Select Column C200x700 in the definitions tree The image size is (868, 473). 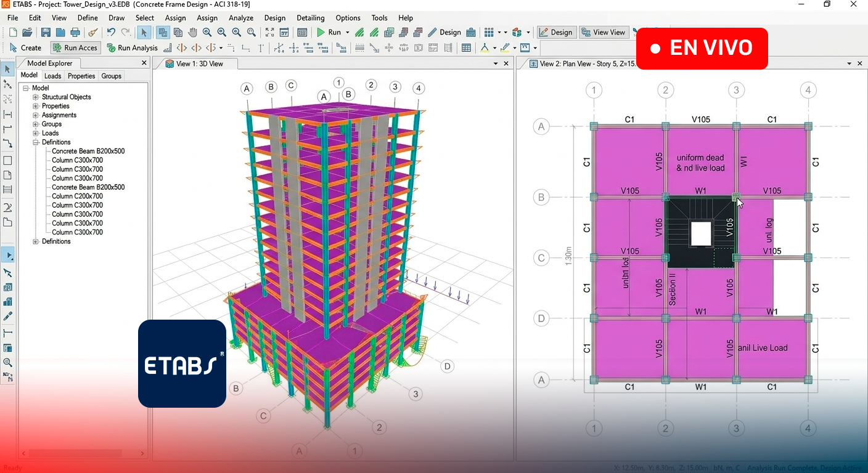pyautogui.click(x=77, y=196)
